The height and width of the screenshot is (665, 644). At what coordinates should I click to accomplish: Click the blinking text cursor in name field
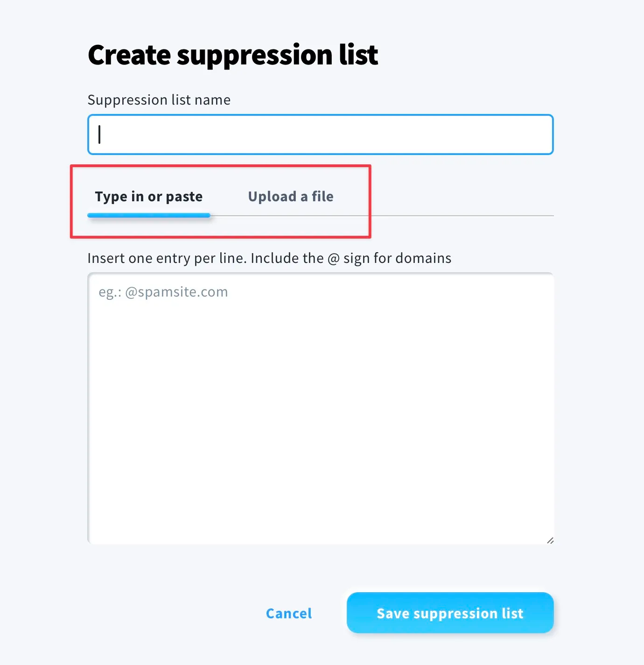click(99, 134)
